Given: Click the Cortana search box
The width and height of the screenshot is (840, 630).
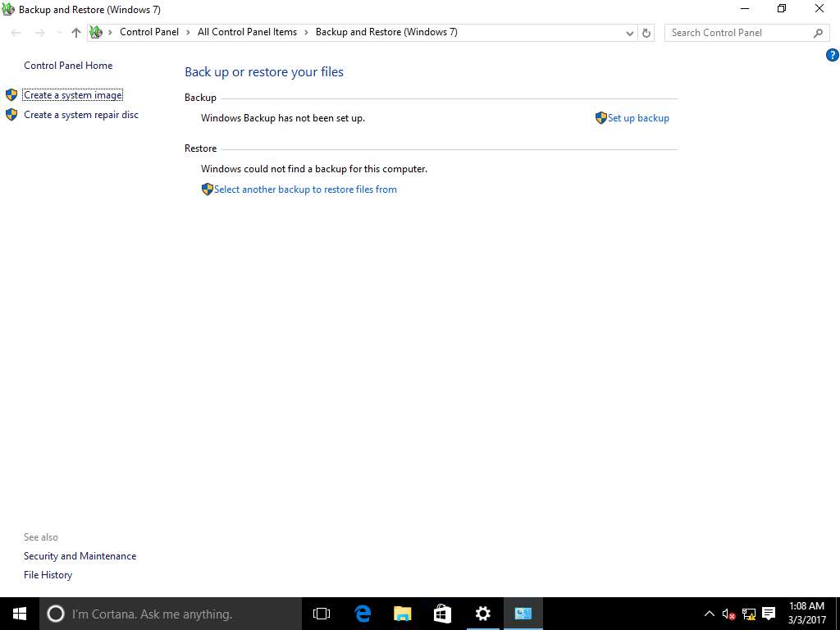Looking at the screenshot, I should coord(171,614).
